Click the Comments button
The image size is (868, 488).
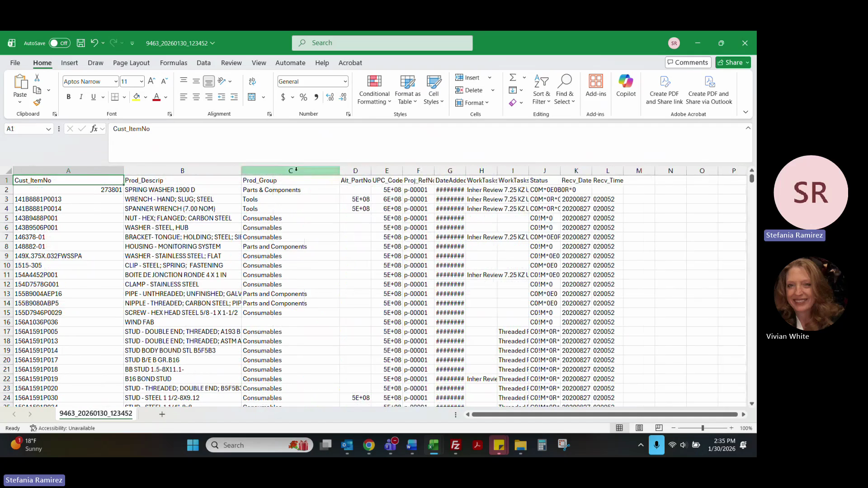pos(688,62)
